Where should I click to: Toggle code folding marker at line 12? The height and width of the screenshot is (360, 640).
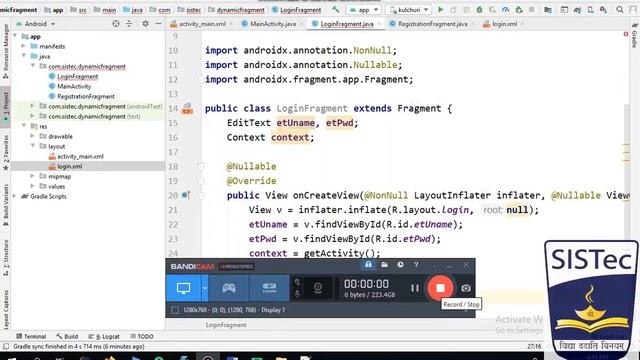[x=201, y=80]
